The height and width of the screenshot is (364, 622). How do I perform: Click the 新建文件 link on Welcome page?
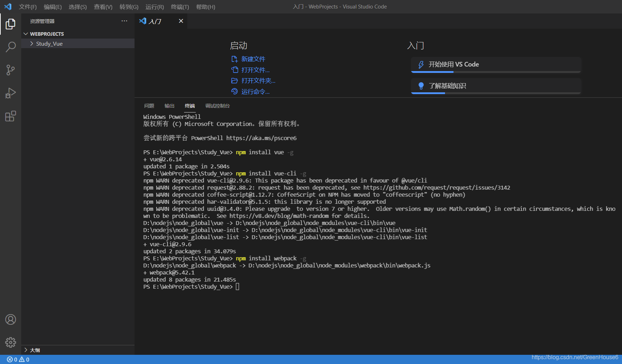[x=253, y=59]
